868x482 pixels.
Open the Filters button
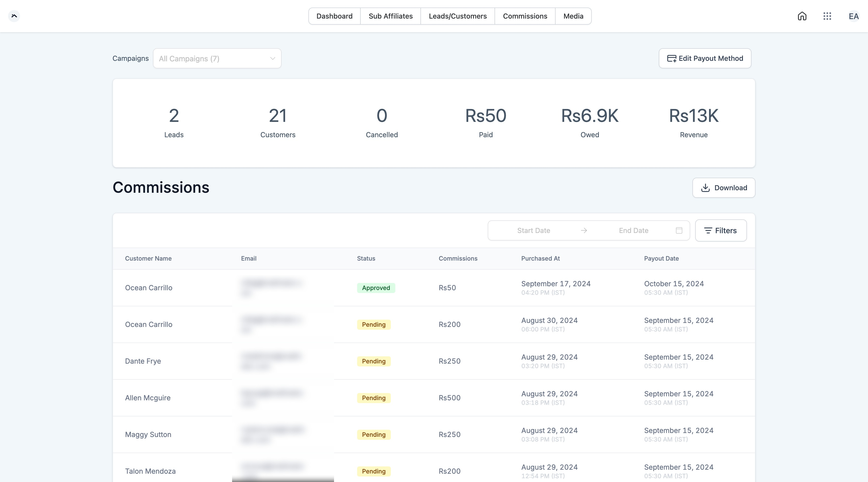pos(721,230)
